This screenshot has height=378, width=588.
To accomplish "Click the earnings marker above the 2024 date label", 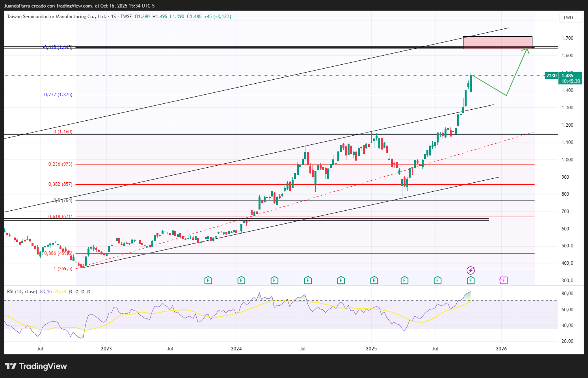I will click(241, 281).
